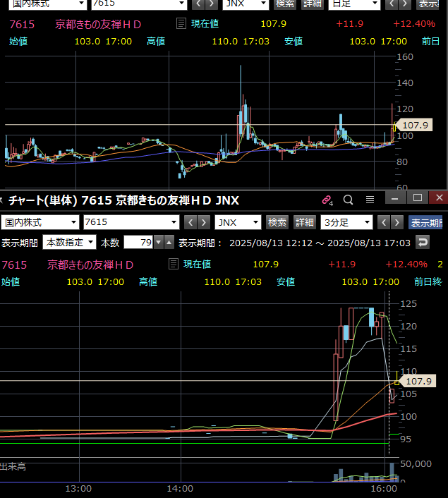Go to next stock arrow in upper chart
This screenshot has height=498, width=448.
[x=211, y=4]
